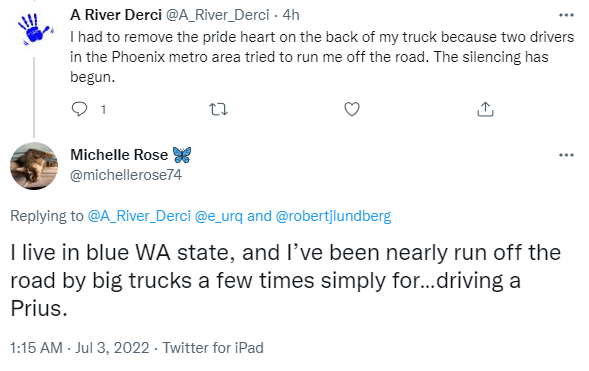Open more options on A River Derci tweet
Image resolution: width=589 pixels, height=371 pixels.
566,15
